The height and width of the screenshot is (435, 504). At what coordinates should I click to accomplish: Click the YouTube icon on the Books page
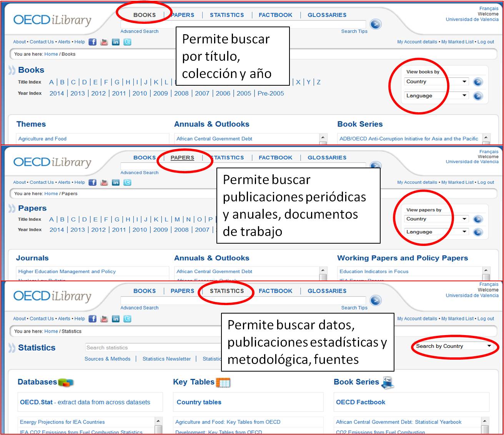[x=104, y=42]
